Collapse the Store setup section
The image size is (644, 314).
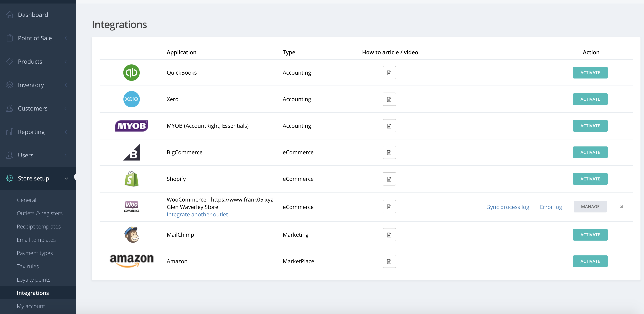[34, 178]
